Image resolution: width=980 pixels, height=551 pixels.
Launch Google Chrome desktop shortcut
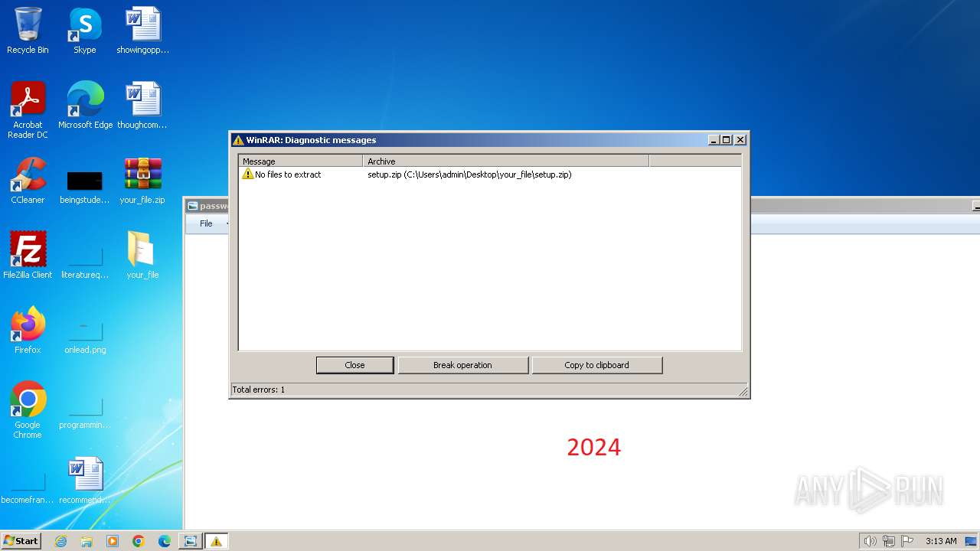28,409
